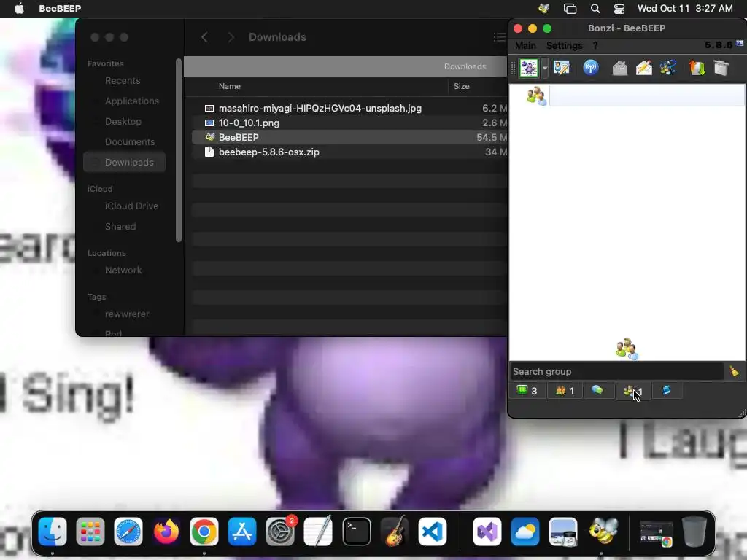Open Recents in Finder sidebar
Viewport: 747px width, 560px height.
[x=123, y=80]
